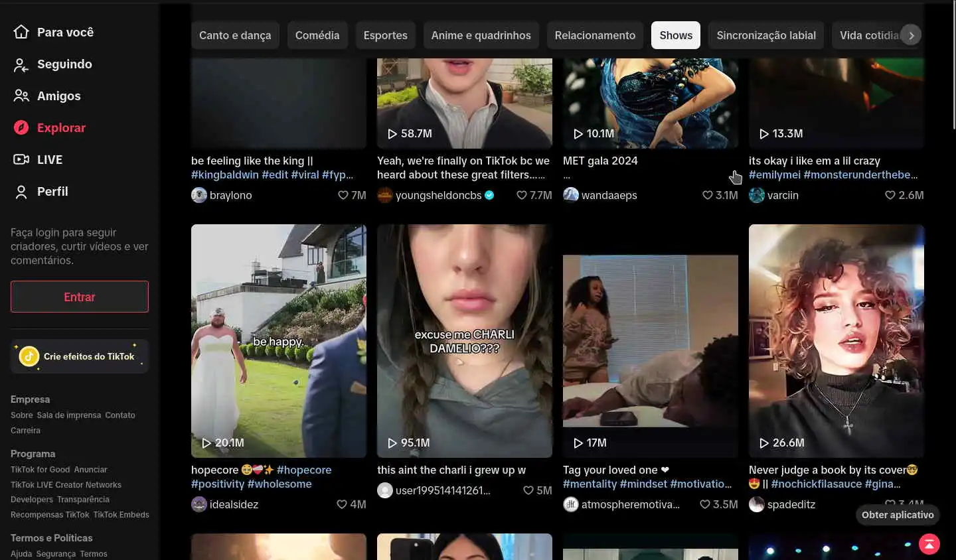Click the Amigos people icon
Image resolution: width=956 pixels, height=560 pixels.
tap(21, 96)
